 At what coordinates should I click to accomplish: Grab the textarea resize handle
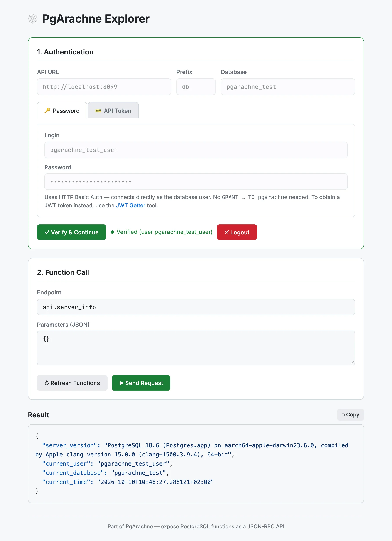pos(352,363)
